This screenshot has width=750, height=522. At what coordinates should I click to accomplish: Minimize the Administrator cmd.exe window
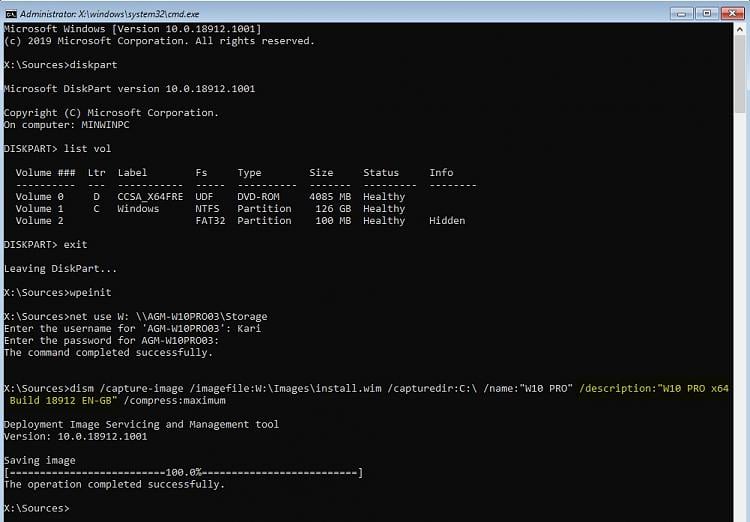[682, 13]
